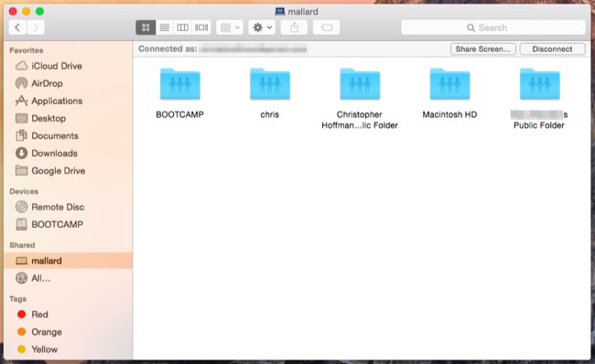Select the chris shared folder icon

tap(270, 84)
